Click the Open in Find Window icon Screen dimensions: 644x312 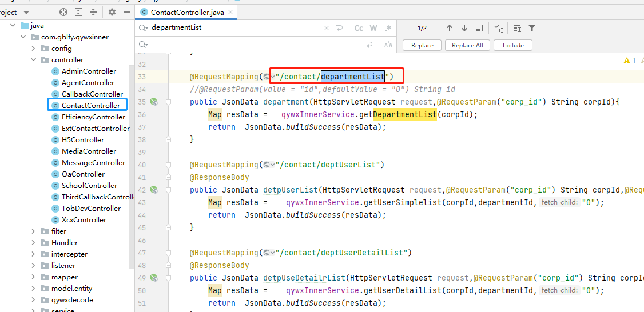click(x=479, y=29)
